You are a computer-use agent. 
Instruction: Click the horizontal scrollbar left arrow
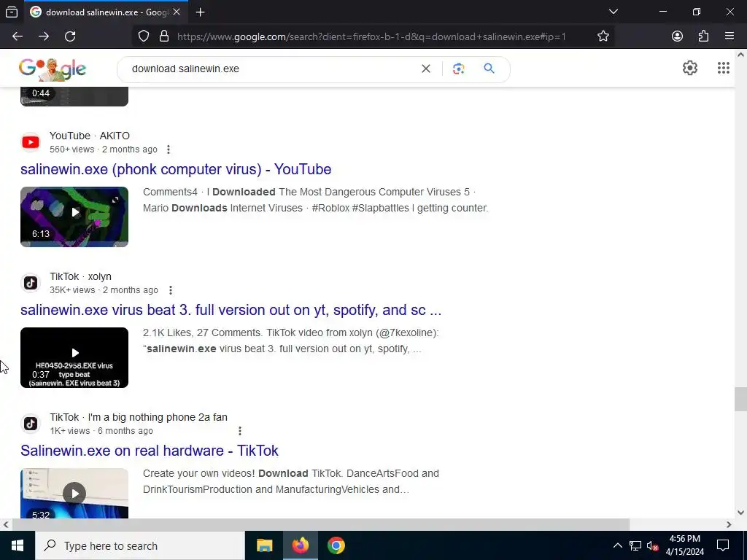coord(5,525)
